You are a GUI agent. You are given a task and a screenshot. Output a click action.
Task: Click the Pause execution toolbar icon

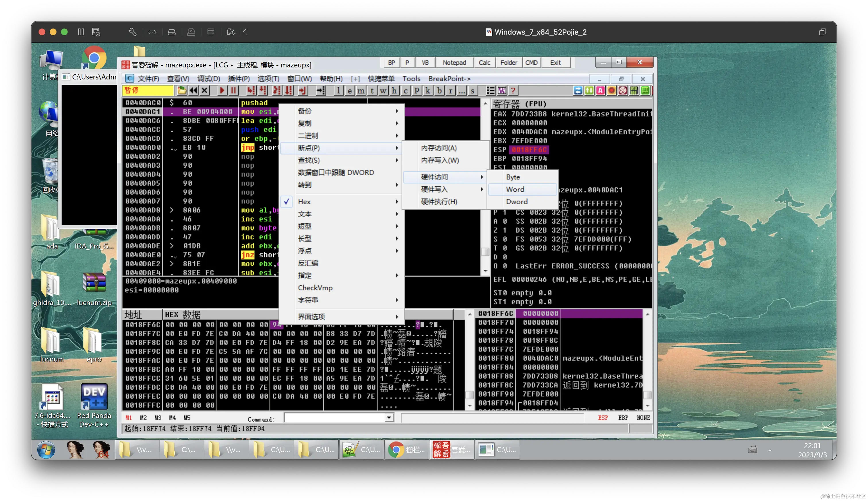[x=233, y=90]
